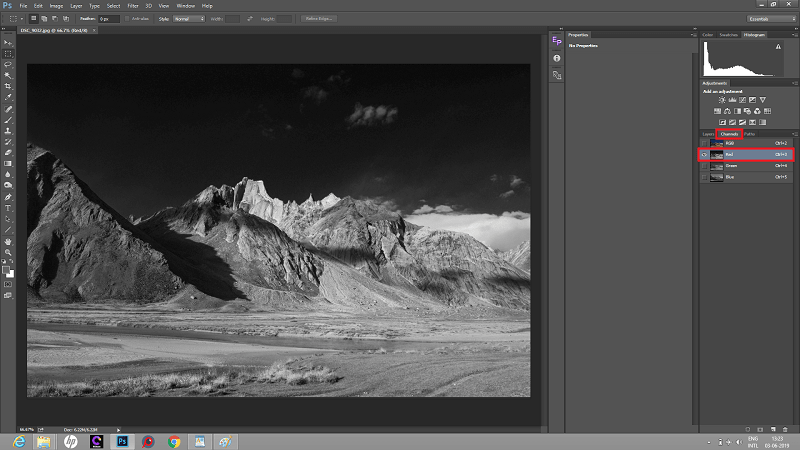Select the Hand tool

[8, 240]
